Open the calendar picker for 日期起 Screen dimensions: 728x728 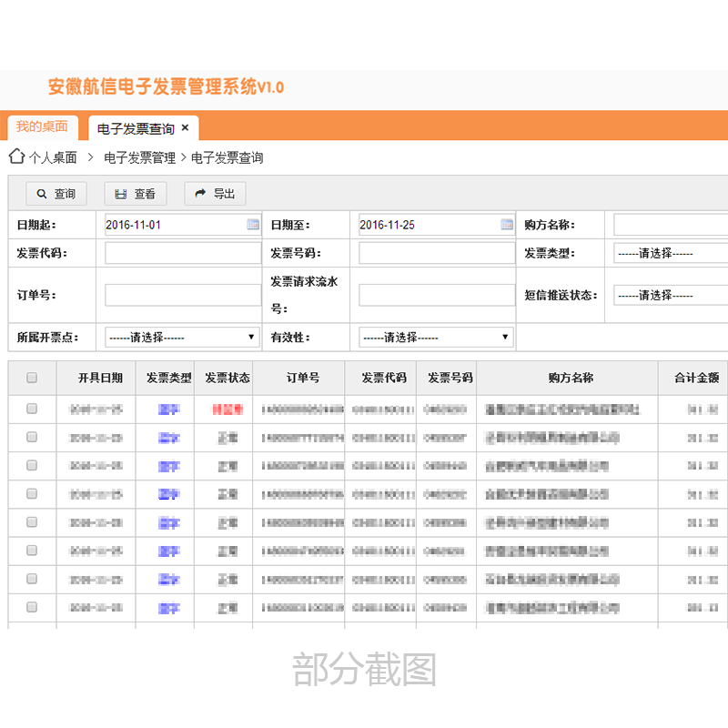253,225
